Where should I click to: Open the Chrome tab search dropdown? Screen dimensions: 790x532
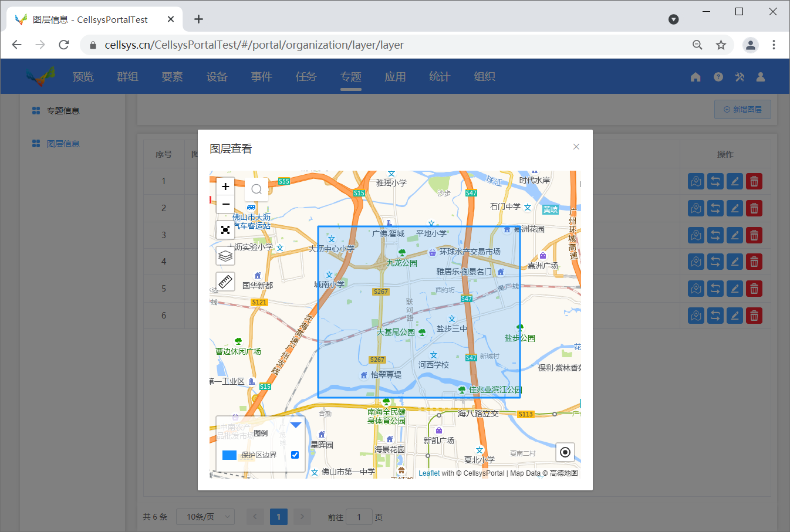pos(674,19)
